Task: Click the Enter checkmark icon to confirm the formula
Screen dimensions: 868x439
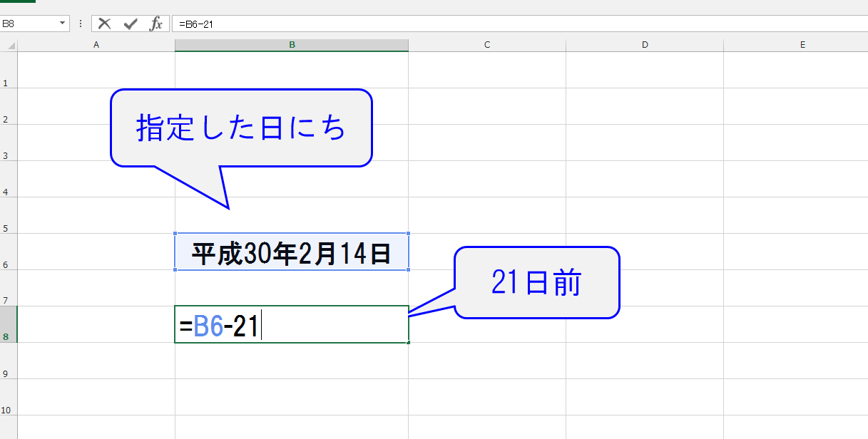Action: click(131, 24)
